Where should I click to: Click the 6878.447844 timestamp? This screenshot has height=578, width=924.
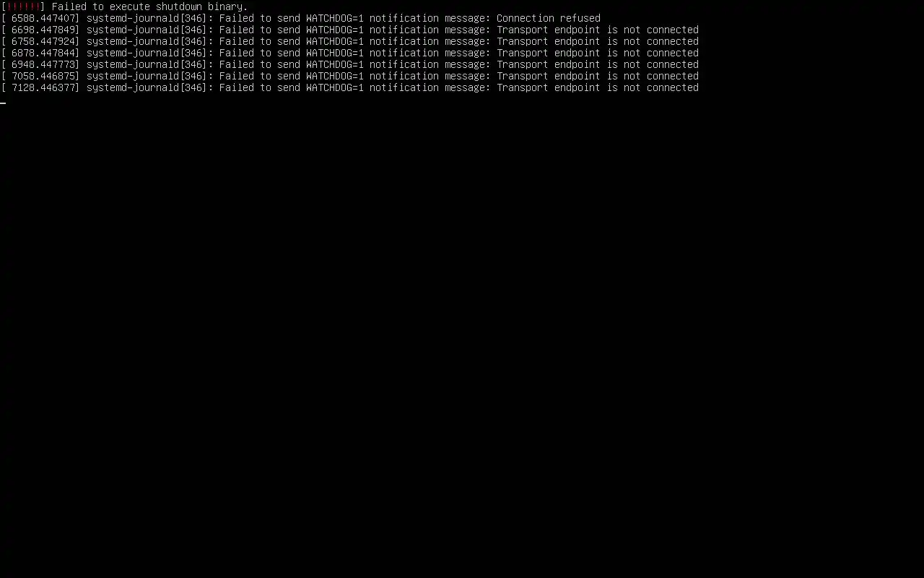(45, 53)
